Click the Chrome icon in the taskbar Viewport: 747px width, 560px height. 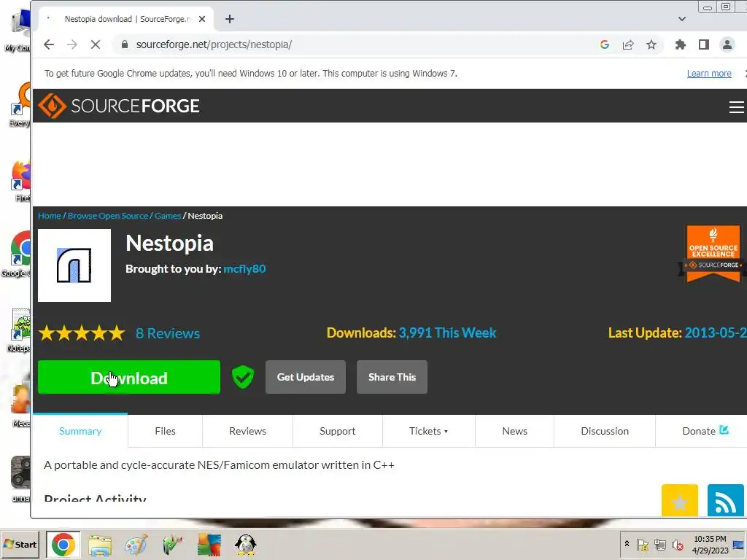pyautogui.click(x=63, y=544)
